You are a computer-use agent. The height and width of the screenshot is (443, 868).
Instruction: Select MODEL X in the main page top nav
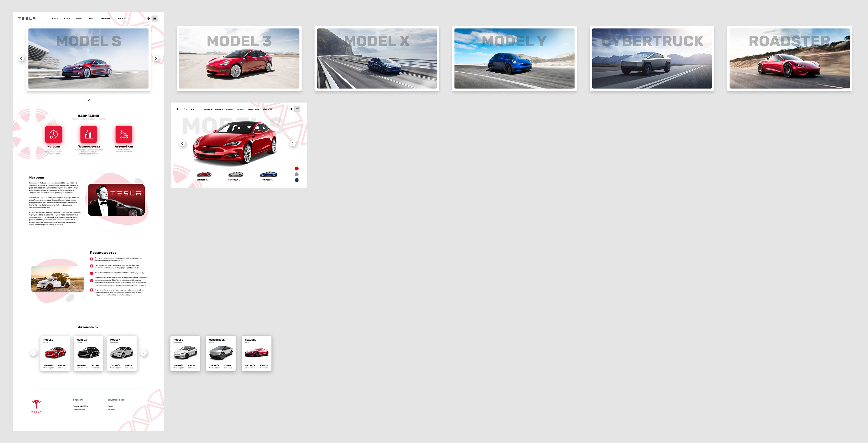[x=79, y=19]
